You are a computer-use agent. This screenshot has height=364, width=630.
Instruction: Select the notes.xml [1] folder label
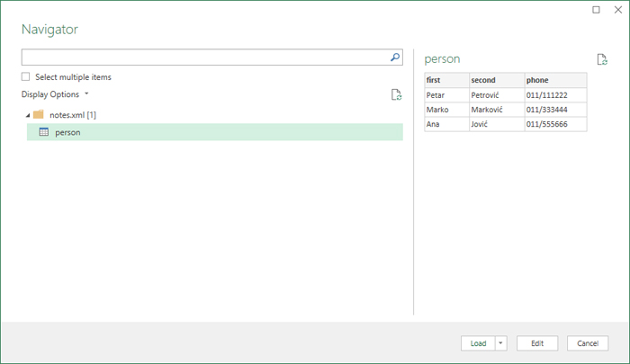point(73,115)
